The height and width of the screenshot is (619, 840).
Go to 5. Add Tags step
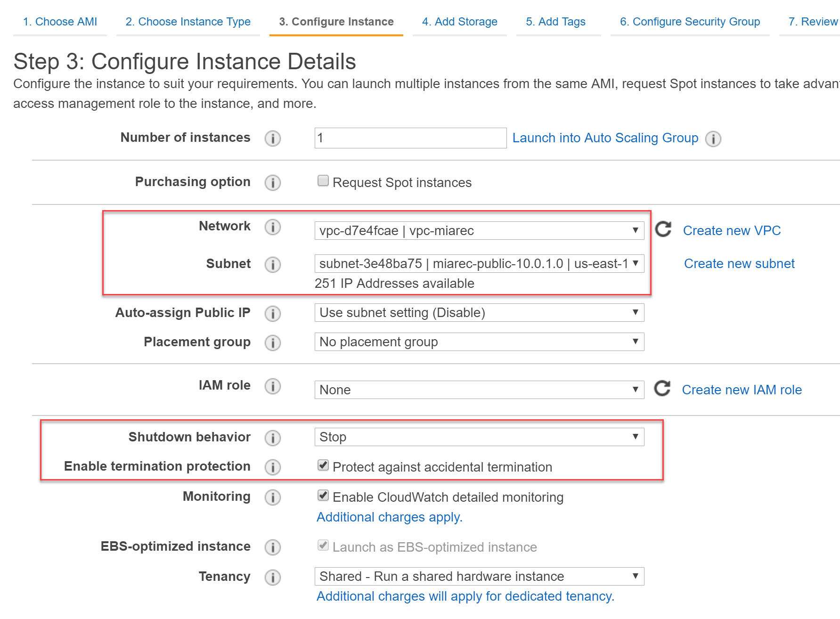(556, 22)
